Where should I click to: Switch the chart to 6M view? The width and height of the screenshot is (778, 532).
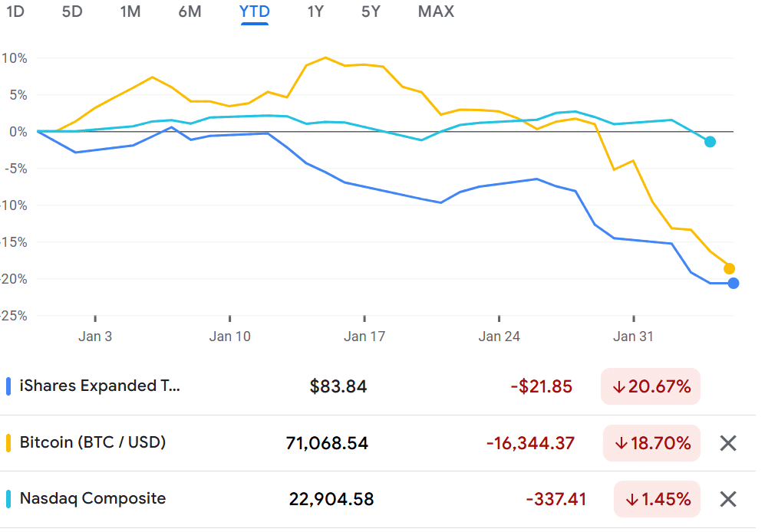(x=190, y=11)
